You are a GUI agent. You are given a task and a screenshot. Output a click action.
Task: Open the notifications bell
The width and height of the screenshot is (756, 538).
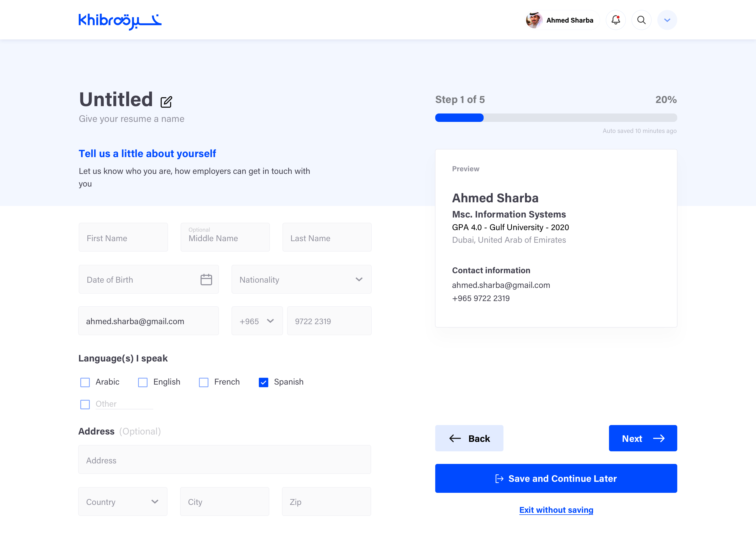click(x=615, y=20)
